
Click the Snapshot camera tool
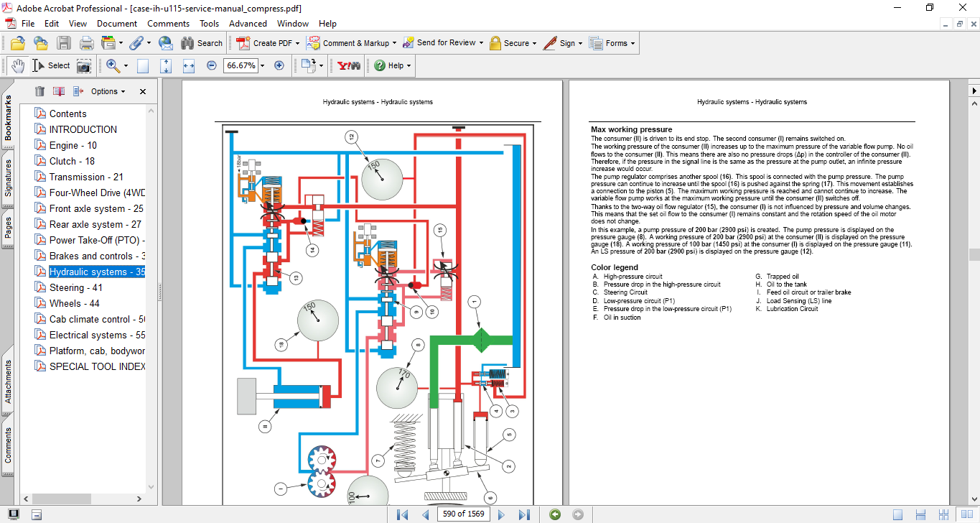84,65
